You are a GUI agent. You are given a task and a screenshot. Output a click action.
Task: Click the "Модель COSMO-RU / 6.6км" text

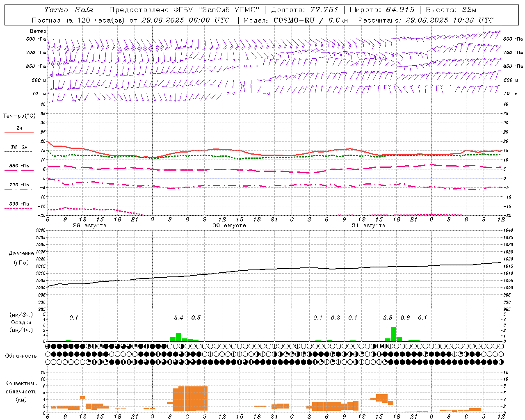(x=295, y=20)
